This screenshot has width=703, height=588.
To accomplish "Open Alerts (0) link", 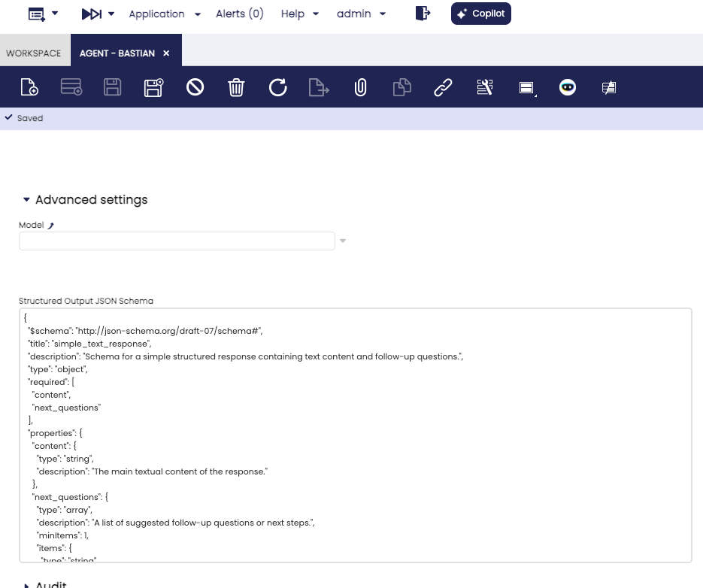I will pos(239,14).
